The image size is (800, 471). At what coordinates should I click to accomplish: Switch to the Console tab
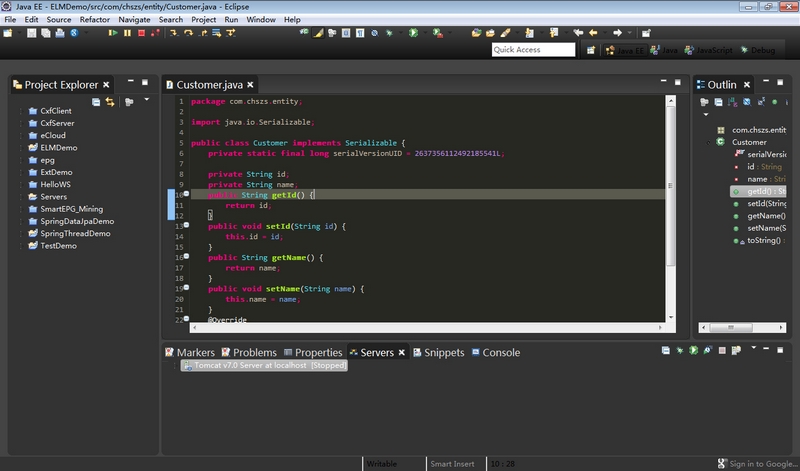[x=501, y=352]
